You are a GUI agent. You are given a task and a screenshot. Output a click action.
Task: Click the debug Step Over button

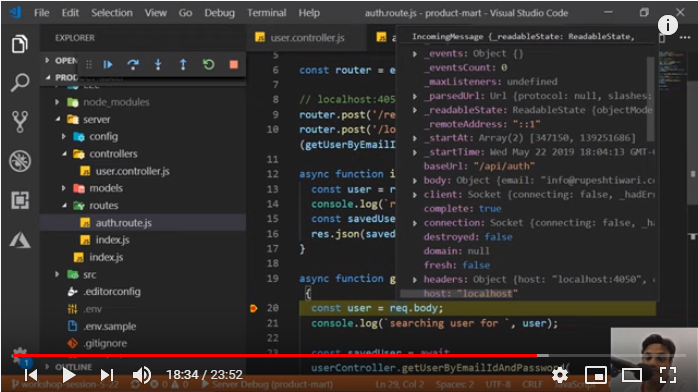tap(133, 65)
